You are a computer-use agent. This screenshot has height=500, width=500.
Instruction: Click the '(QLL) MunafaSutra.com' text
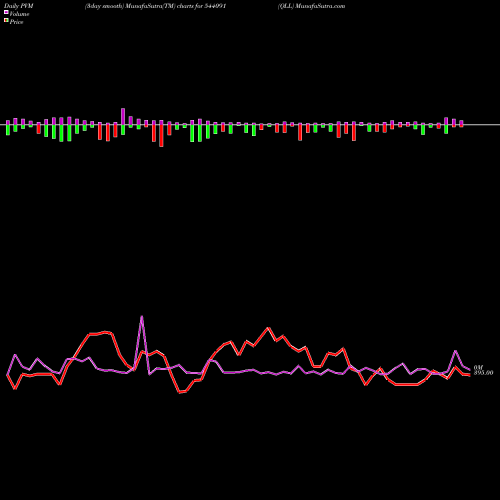pos(311,6)
